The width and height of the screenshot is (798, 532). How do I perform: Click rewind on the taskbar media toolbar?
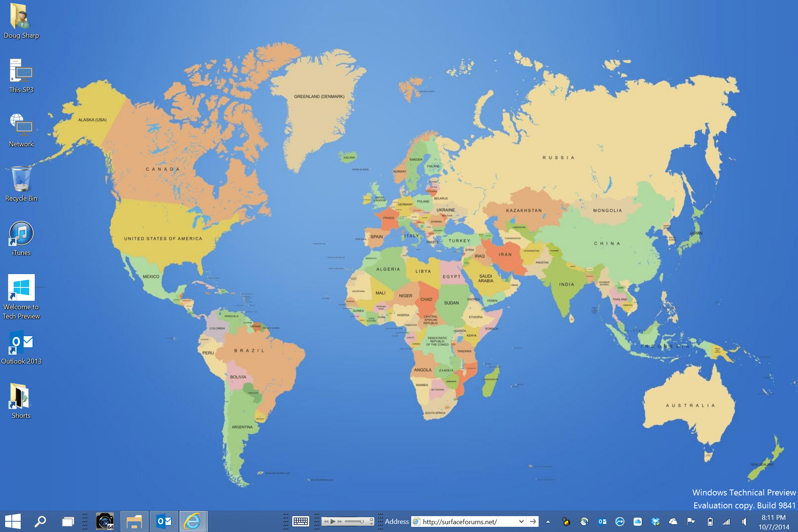point(326,522)
